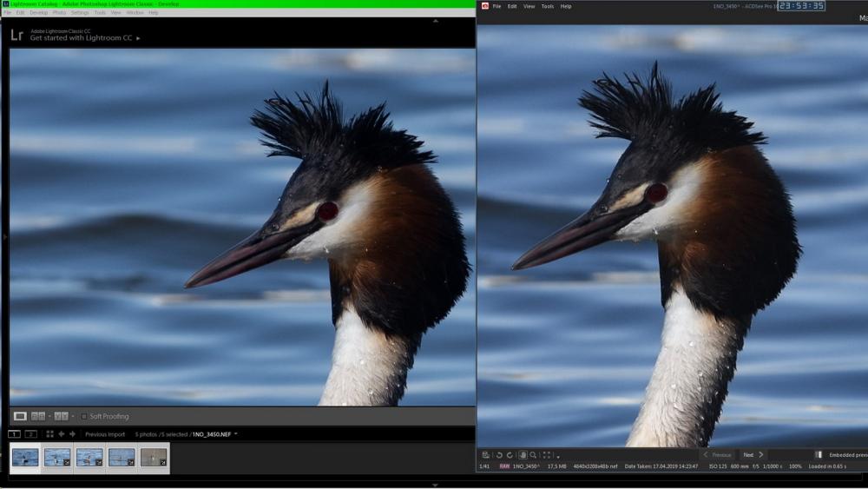Click embedded preview icon in ACDSee toolbar
868x489 pixels.
(x=819, y=454)
